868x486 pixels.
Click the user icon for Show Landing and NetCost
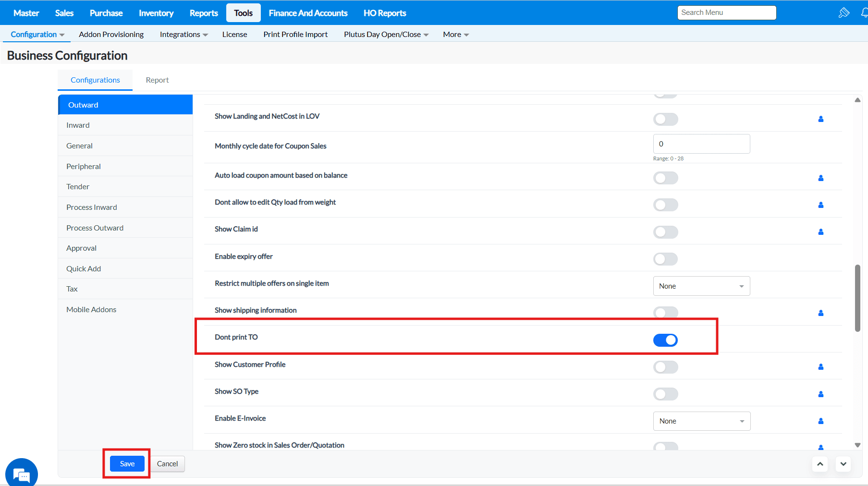(x=820, y=119)
